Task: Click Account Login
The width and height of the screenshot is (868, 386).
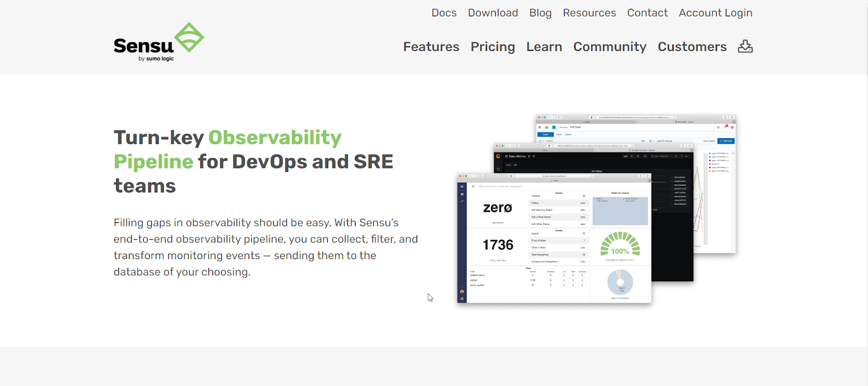Action: pyautogui.click(x=716, y=13)
